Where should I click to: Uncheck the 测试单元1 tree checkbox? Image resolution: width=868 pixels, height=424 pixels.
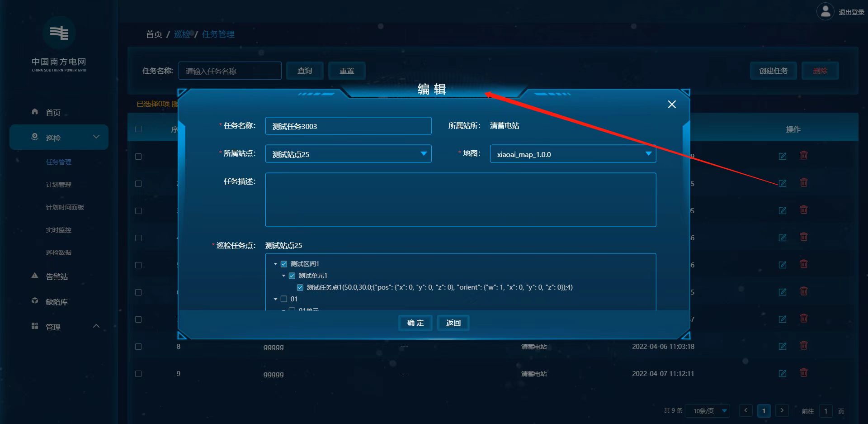click(x=292, y=276)
